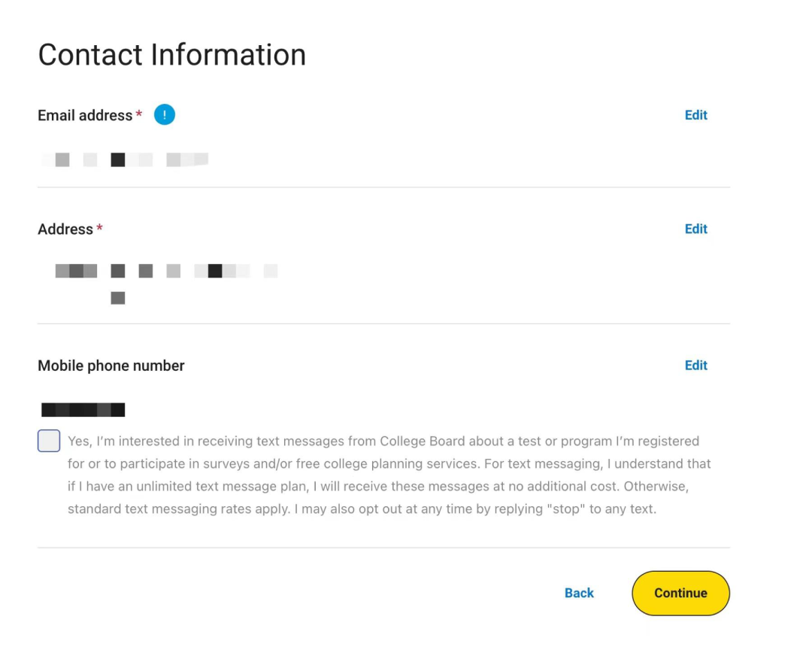Click the red asterisk next to Email address
The height and width of the screenshot is (653, 812).
click(x=139, y=114)
